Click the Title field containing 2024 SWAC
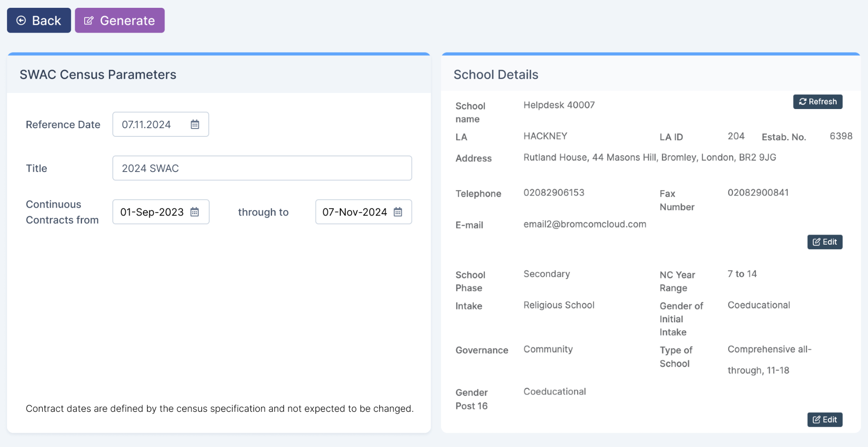This screenshot has width=868, height=447. click(262, 168)
